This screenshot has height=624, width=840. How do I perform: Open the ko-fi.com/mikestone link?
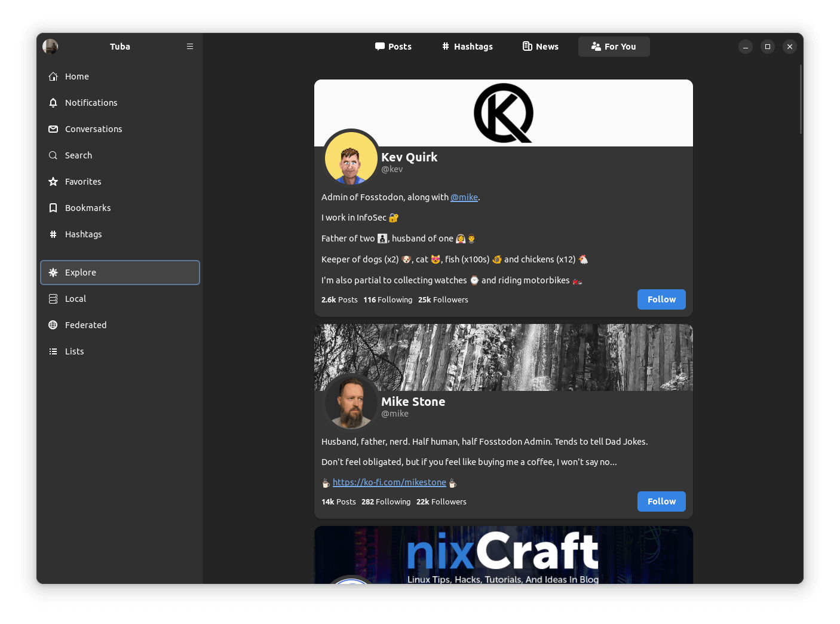point(389,482)
